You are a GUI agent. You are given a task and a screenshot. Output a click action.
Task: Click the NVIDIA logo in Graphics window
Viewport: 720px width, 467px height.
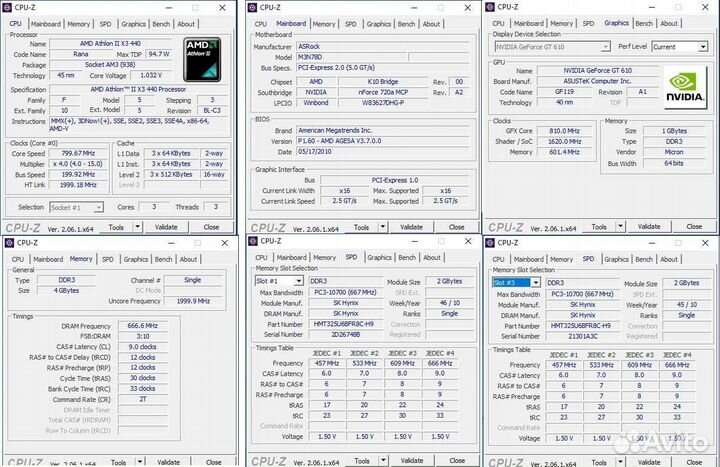tap(685, 88)
